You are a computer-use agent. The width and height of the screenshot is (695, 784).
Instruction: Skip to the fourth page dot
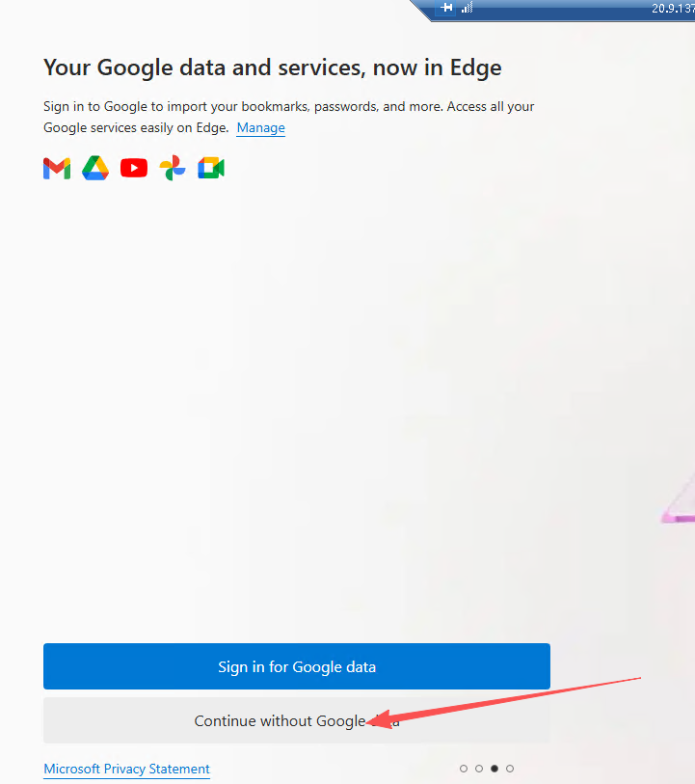click(x=510, y=769)
